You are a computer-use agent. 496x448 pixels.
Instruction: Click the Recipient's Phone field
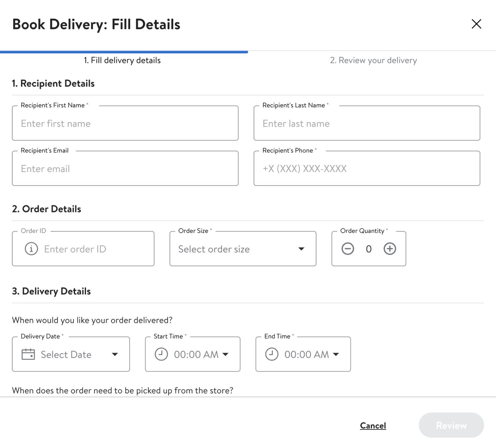[367, 168]
